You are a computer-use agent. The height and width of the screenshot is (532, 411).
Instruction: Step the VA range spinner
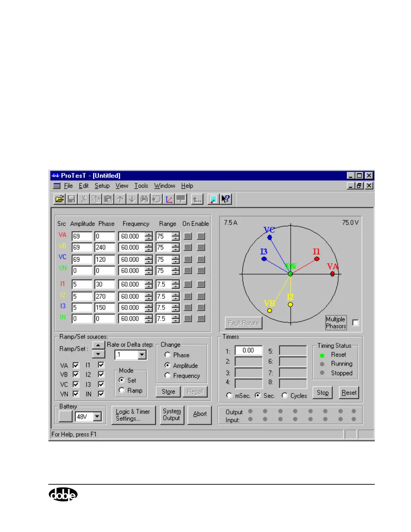(176, 236)
